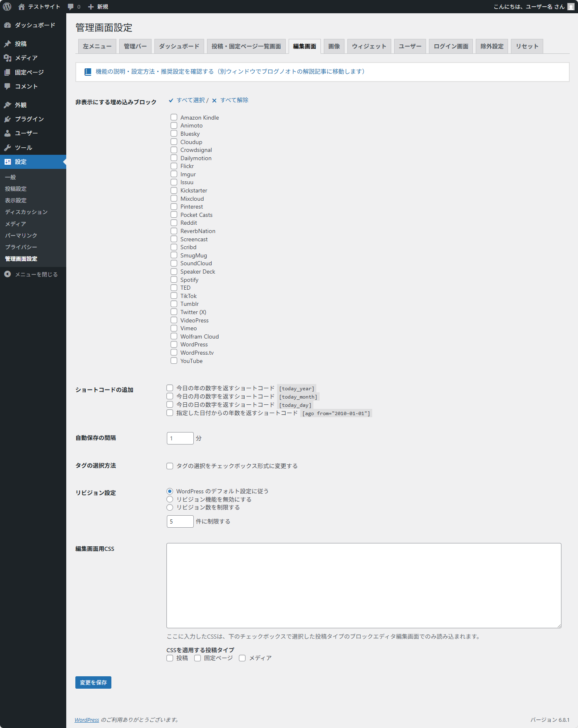Image resolution: width=578 pixels, height=728 pixels.
Task: Open the ログイン画面 tab
Action: (x=451, y=46)
